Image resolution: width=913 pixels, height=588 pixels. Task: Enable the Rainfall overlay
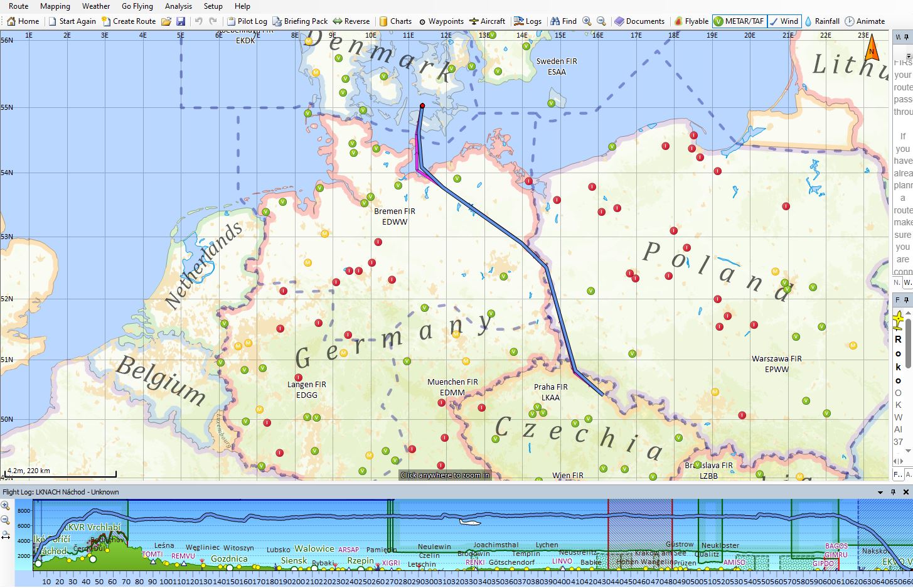pos(822,21)
